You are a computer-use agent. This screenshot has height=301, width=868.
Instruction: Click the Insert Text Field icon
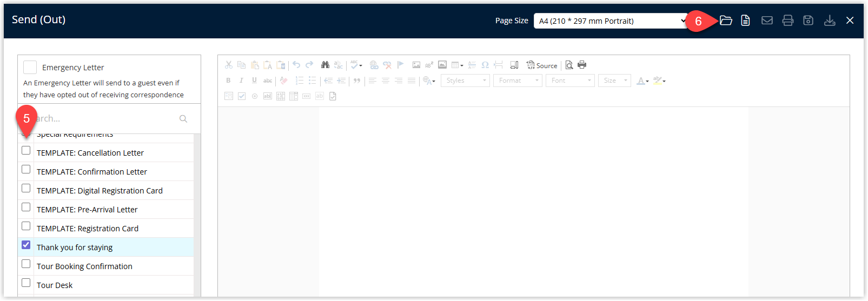268,96
